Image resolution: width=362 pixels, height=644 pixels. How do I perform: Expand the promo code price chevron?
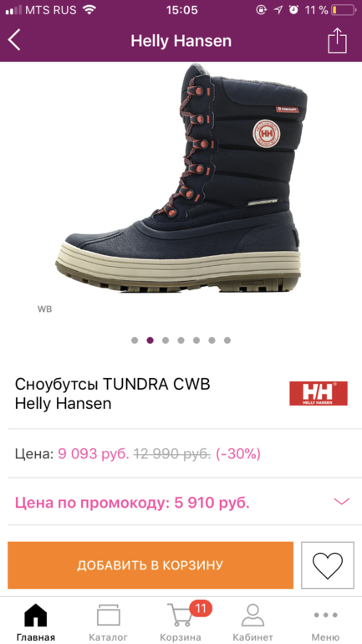(x=341, y=502)
